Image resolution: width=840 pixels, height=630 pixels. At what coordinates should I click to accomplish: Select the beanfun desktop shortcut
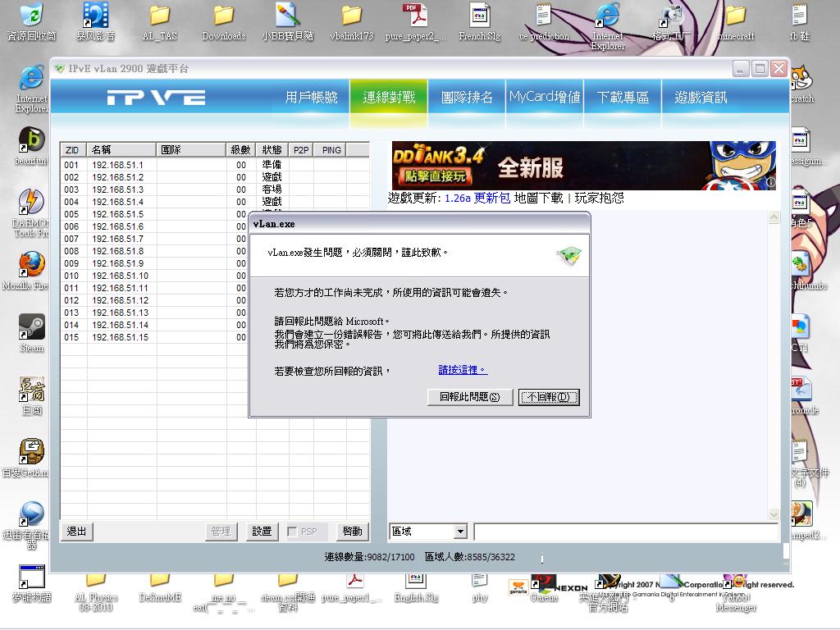click(x=31, y=141)
